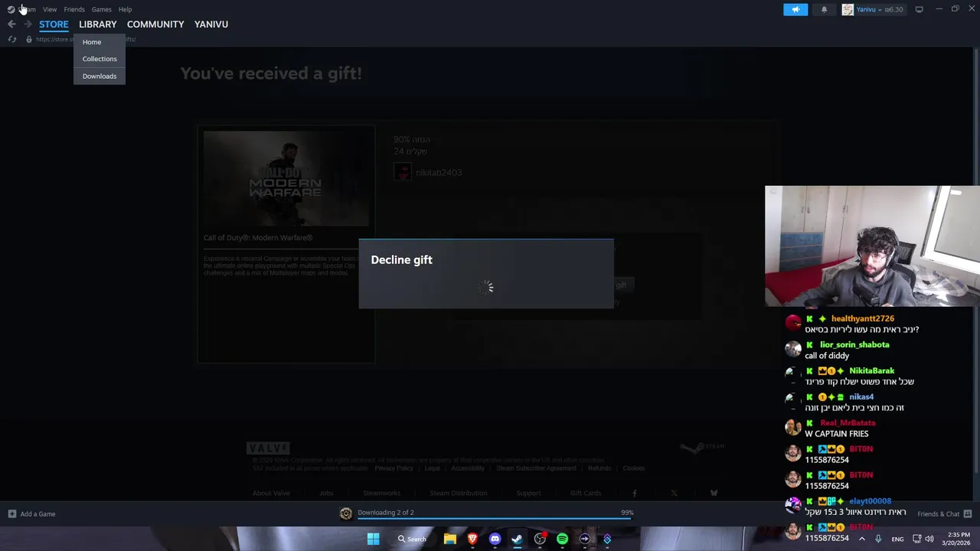Reload the page with the refresh icon
Viewport: 980px width, 551px height.
point(11,39)
